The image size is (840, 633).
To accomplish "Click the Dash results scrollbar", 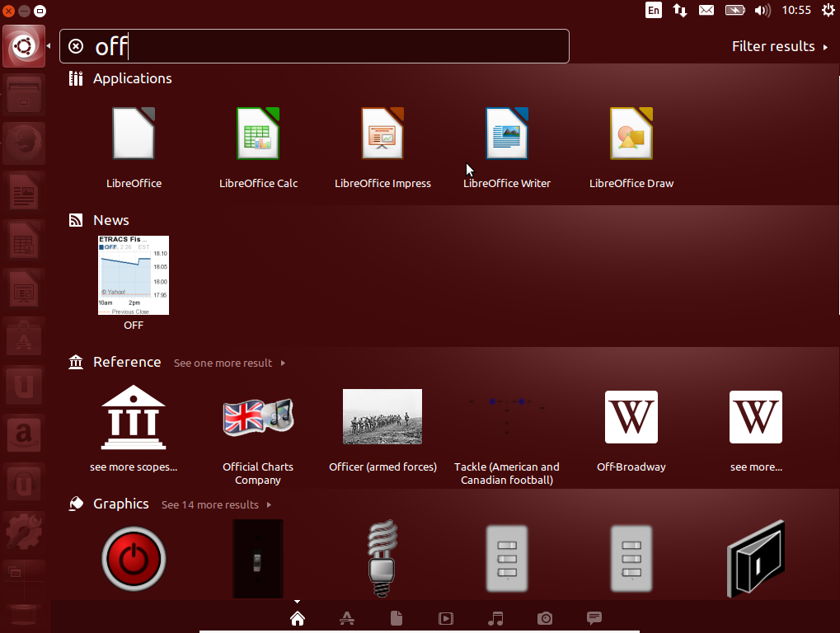I will [x=838, y=195].
